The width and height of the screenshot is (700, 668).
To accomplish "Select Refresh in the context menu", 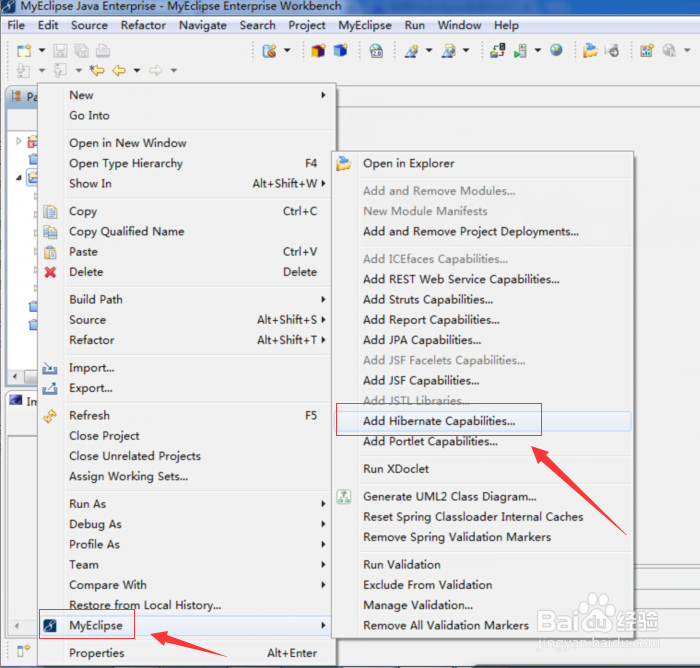I will pos(198,416).
